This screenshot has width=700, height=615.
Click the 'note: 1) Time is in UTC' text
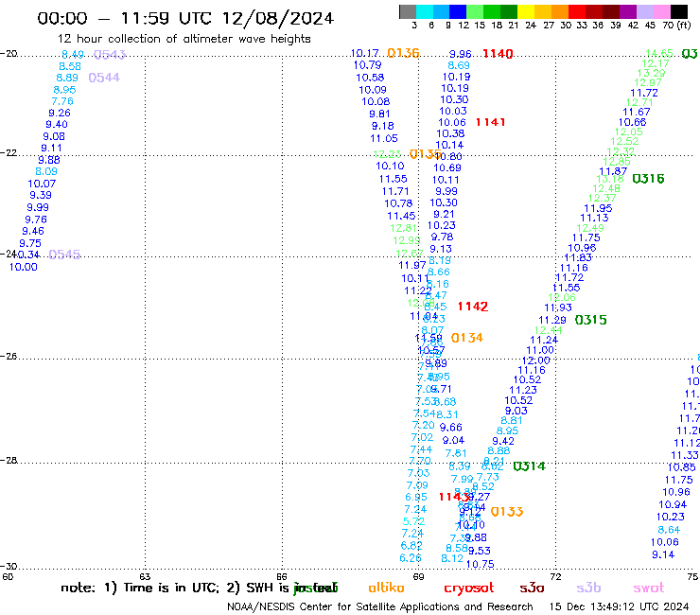pyautogui.click(x=140, y=588)
